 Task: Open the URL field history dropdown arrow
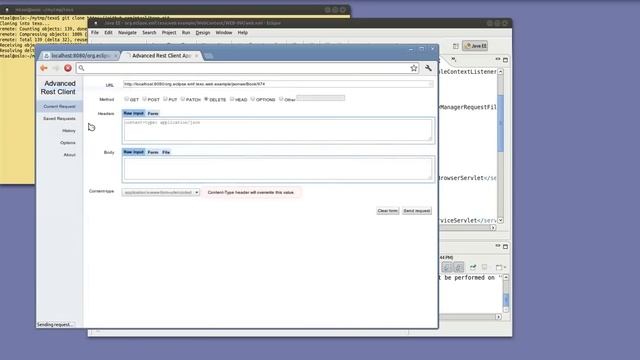pyautogui.click(x=430, y=84)
